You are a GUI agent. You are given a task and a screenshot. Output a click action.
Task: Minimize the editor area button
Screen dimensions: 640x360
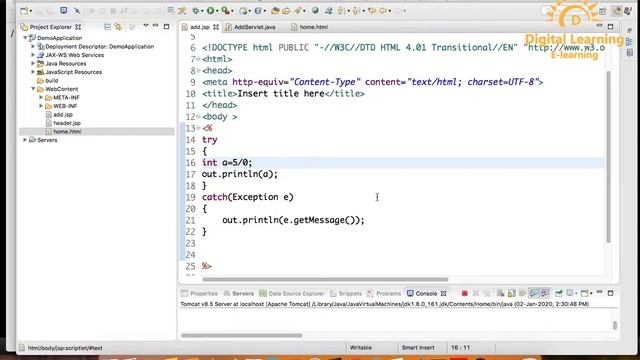pos(599,26)
